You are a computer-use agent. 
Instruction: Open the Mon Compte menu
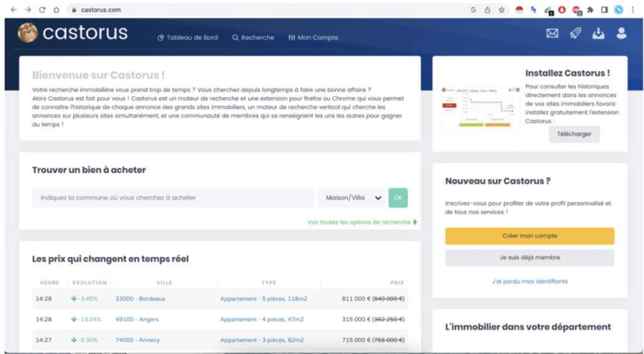[313, 37]
